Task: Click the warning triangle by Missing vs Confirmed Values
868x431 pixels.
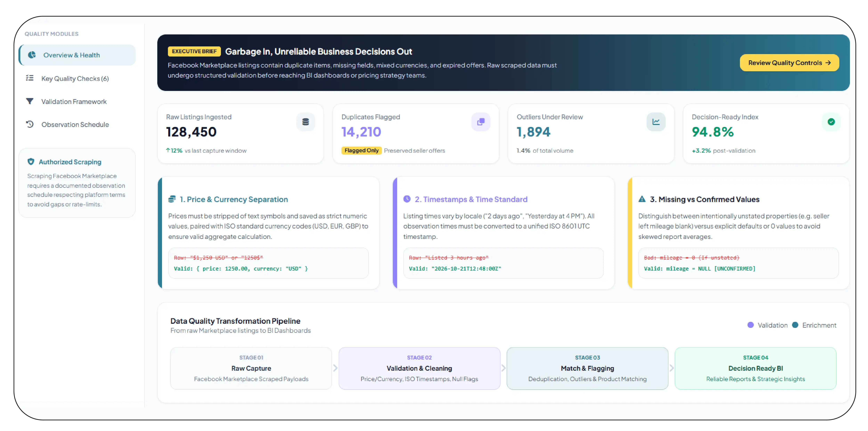Action: point(642,199)
